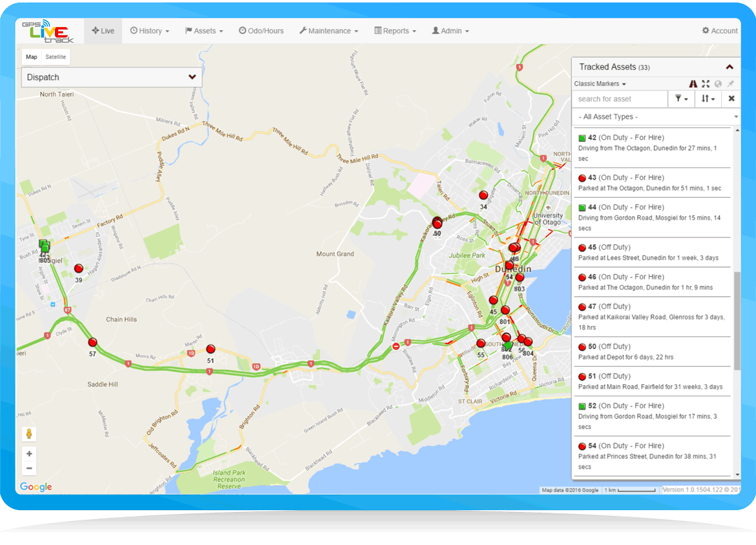The image size is (756, 545).
Task: Collapse the Tracked Assets panel
Action: pos(730,67)
